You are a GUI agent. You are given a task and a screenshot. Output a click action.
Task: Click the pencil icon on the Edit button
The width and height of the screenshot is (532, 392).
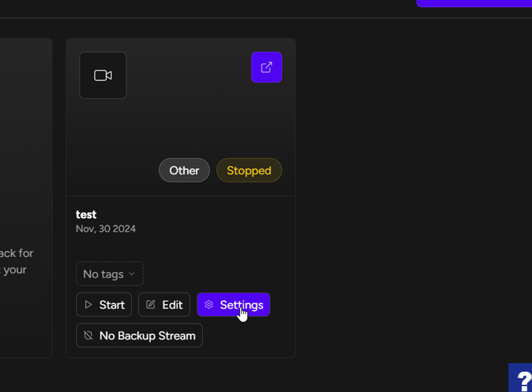tap(150, 304)
